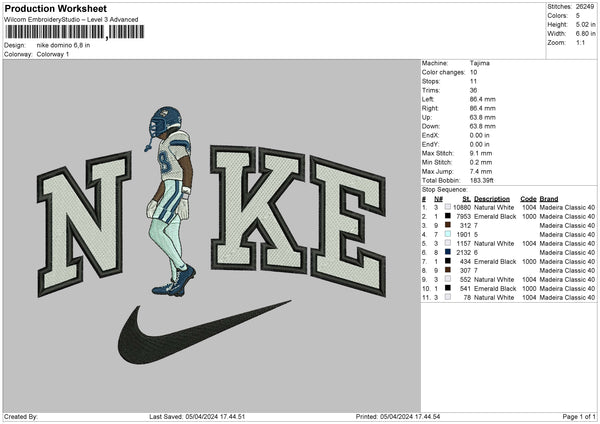Viewport: 600px width, 424px height.
Task: Select the Trims value '36'
Action: 473,90
